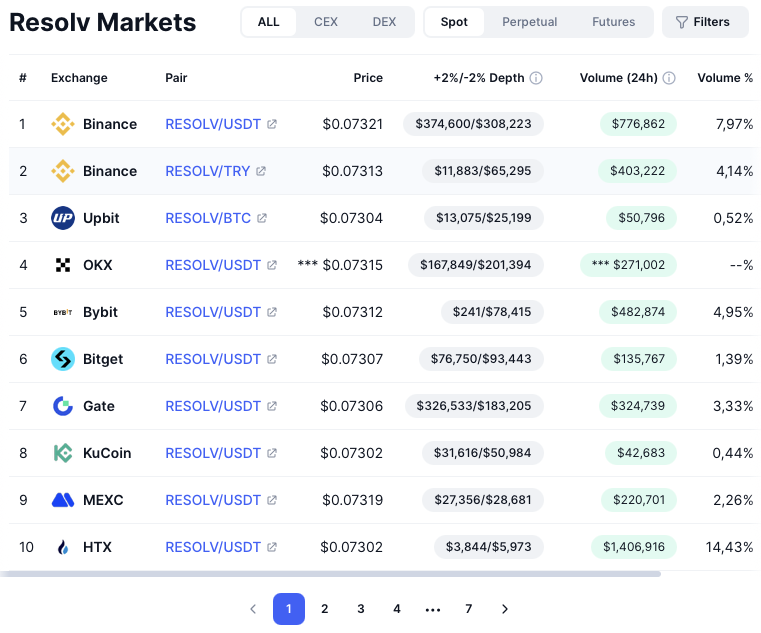Click the info icon beside Volume (24h)

click(669, 78)
